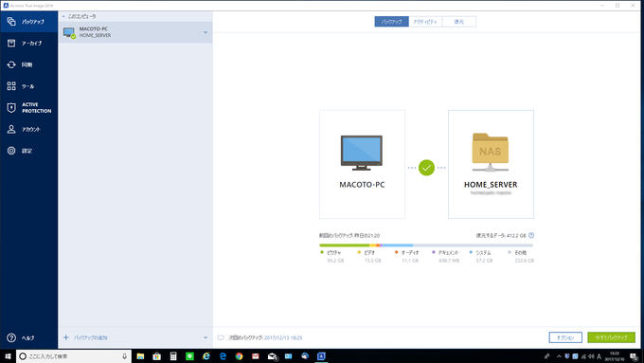Image resolution: width=644 pixels, height=363 pixels.
Task: Open Gmail from the taskbar
Action: point(256,356)
